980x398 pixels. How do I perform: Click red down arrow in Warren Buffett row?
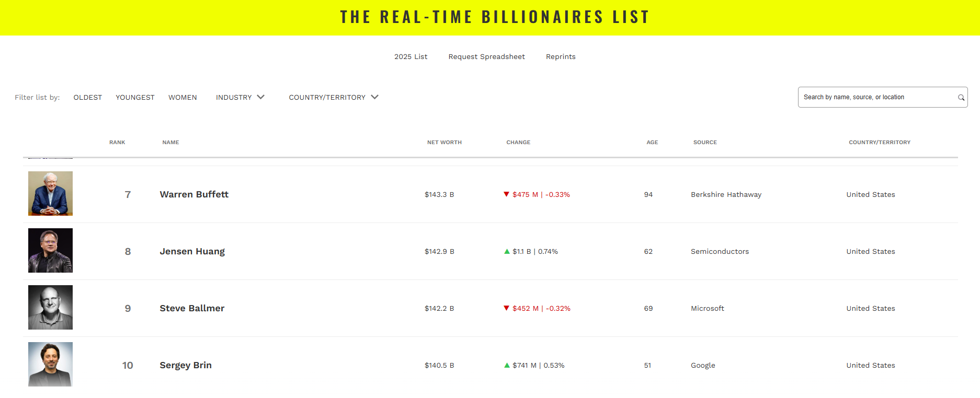(x=506, y=194)
